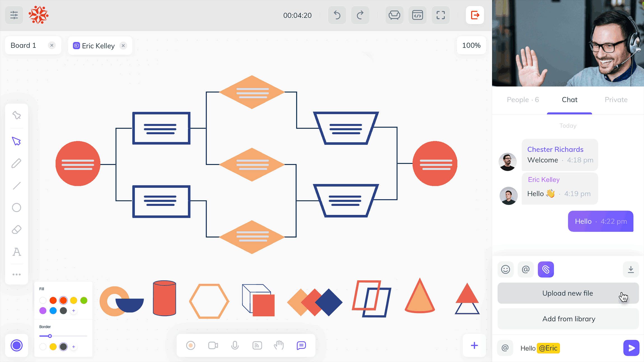Viewport: 644px width, 362px height.
Task: Select the lasso/freehand selection tool
Action: 16,115
